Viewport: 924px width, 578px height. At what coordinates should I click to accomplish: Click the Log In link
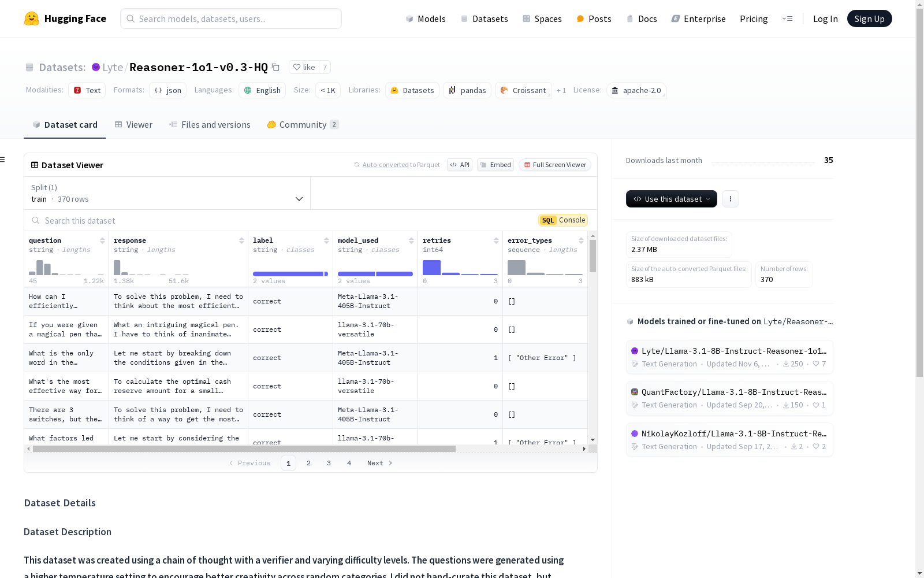[825, 18]
